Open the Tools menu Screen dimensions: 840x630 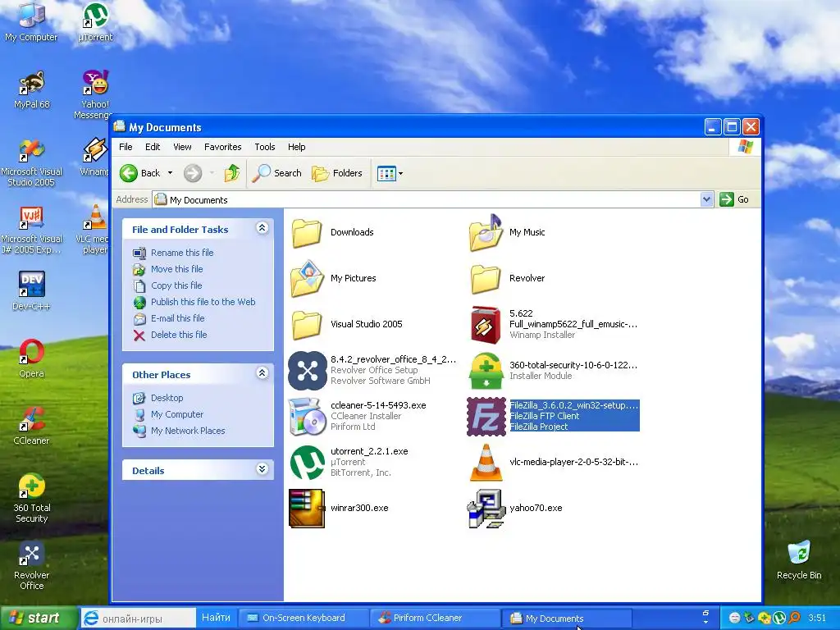265,147
